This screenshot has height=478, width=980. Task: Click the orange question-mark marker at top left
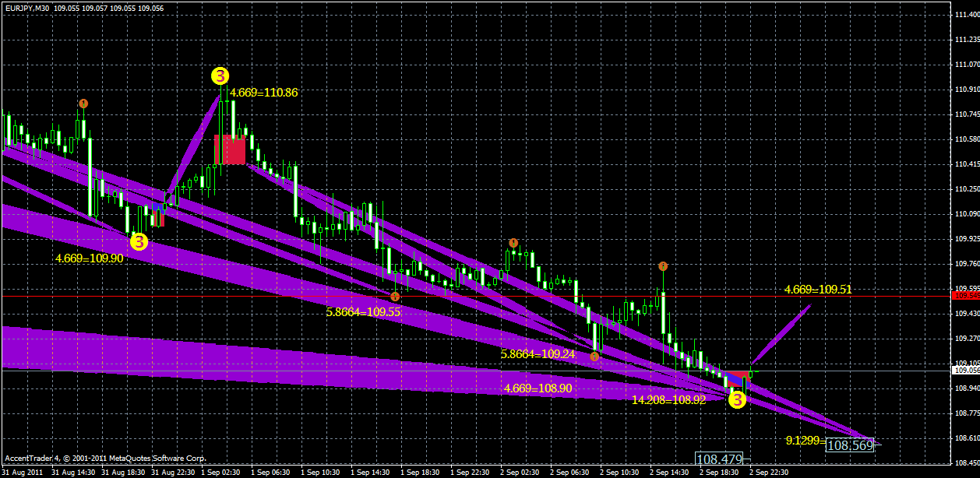(82, 103)
